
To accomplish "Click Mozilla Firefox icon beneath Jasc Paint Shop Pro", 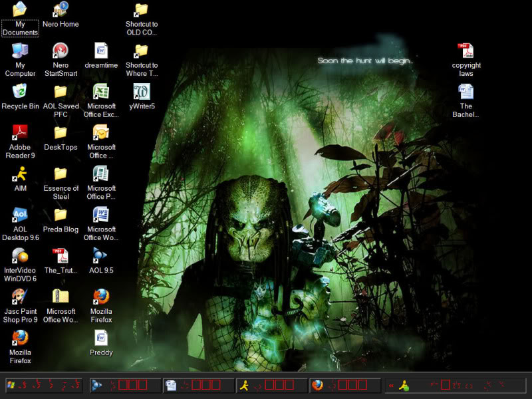I will tap(20, 347).
